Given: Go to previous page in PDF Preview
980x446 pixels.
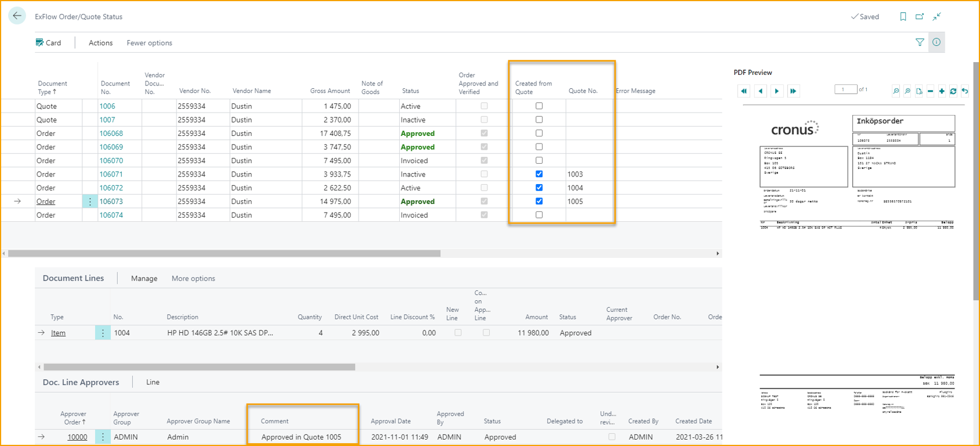Looking at the screenshot, I should 761,91.
